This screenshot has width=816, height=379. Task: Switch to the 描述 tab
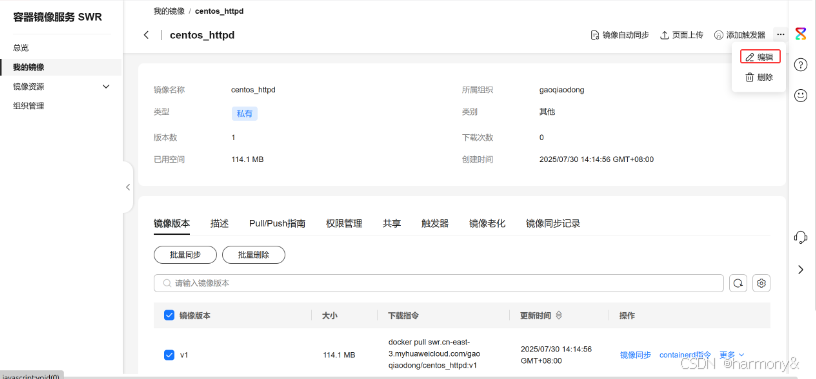tap(220, 224)
